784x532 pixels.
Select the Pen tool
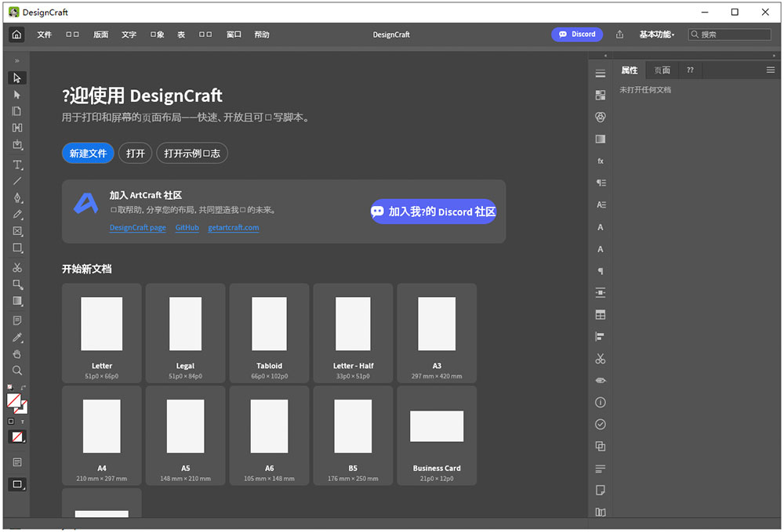point(17,197)
